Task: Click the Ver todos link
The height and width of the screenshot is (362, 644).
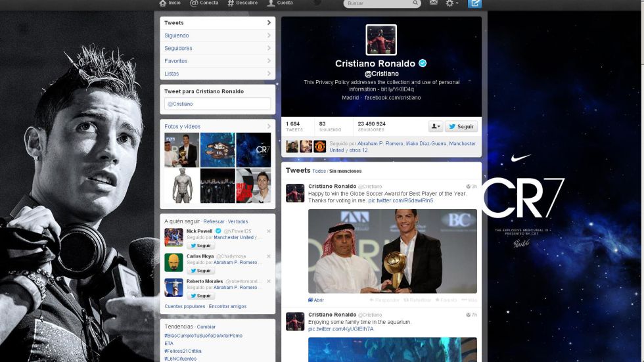Action: (x=238, y=221)
